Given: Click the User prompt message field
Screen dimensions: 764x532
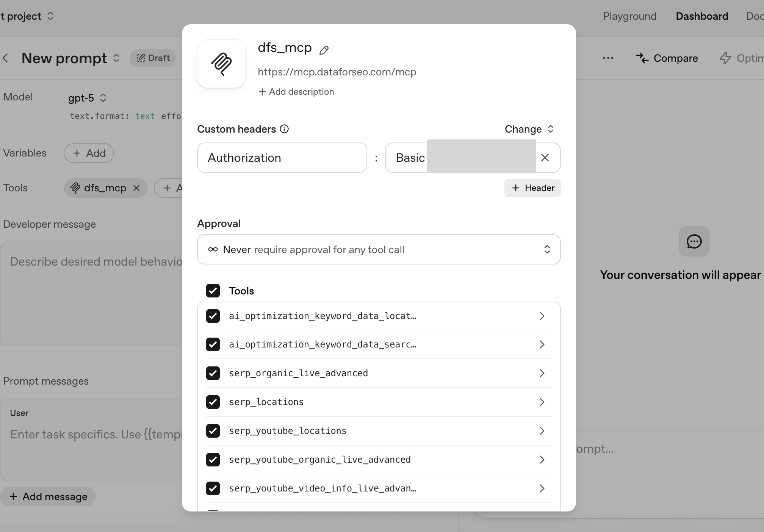Looking at the screenshot, I should pyautogui.click(x=92, y=440).
